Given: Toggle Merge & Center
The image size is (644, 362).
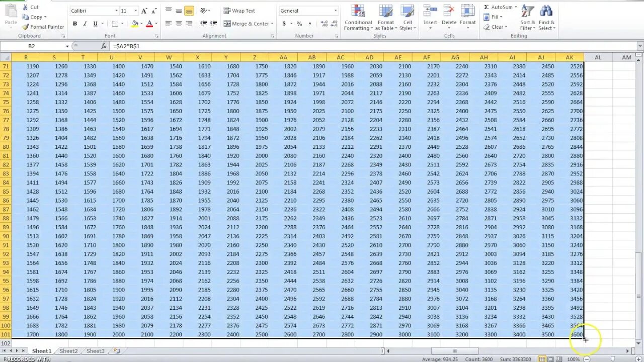Looking at the screenshot, I should pos(248,23).
